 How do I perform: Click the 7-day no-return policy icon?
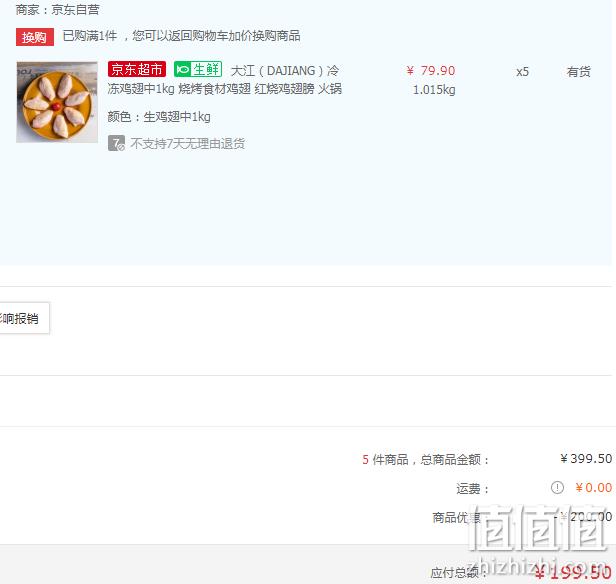pos(116,143)
